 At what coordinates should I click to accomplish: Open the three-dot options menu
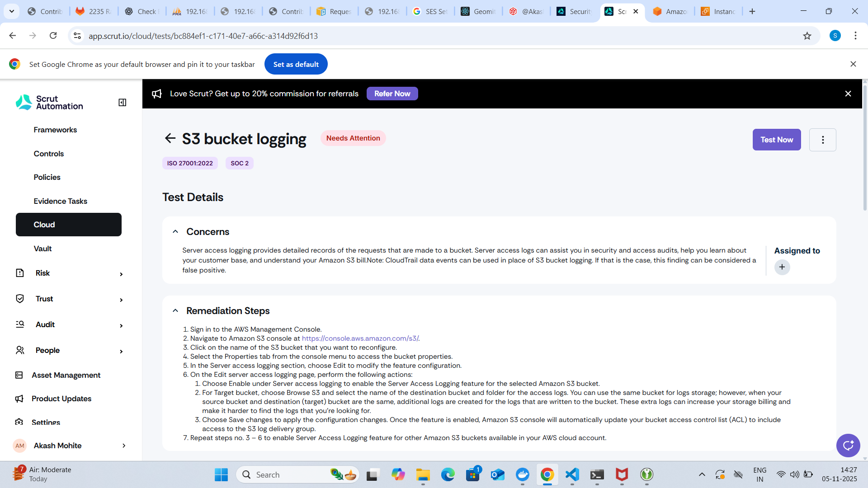pyautogui.click(x=822, y=140)
